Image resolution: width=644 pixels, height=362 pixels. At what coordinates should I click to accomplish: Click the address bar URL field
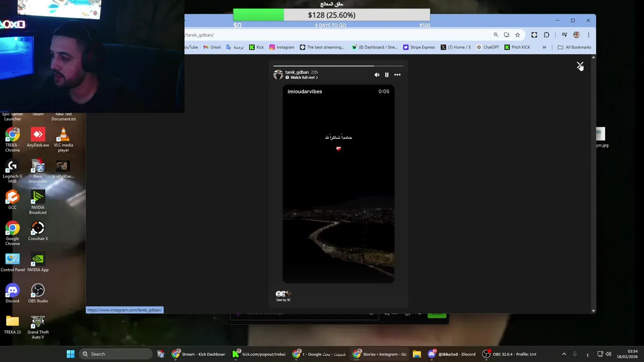tap(337, 35)
